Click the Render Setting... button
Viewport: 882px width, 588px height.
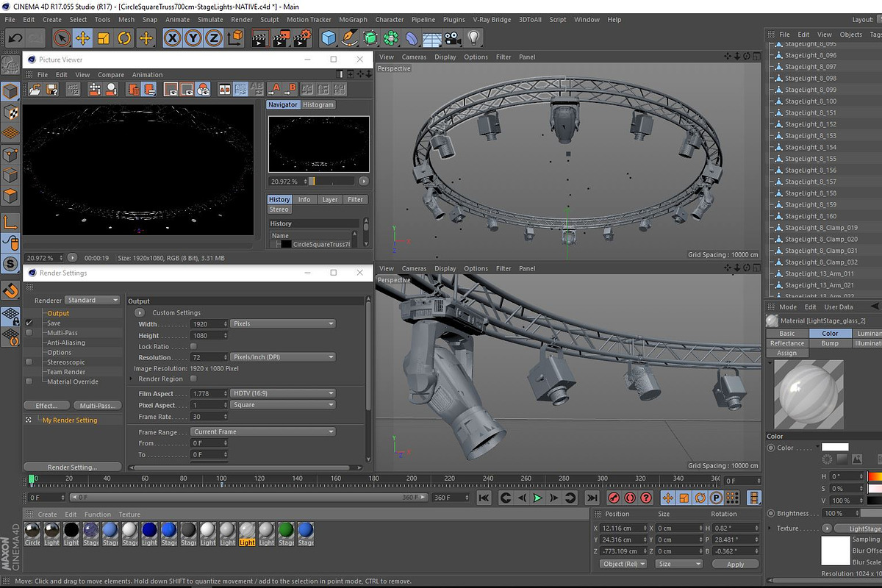pyautogui.click(x=72, y=467)
